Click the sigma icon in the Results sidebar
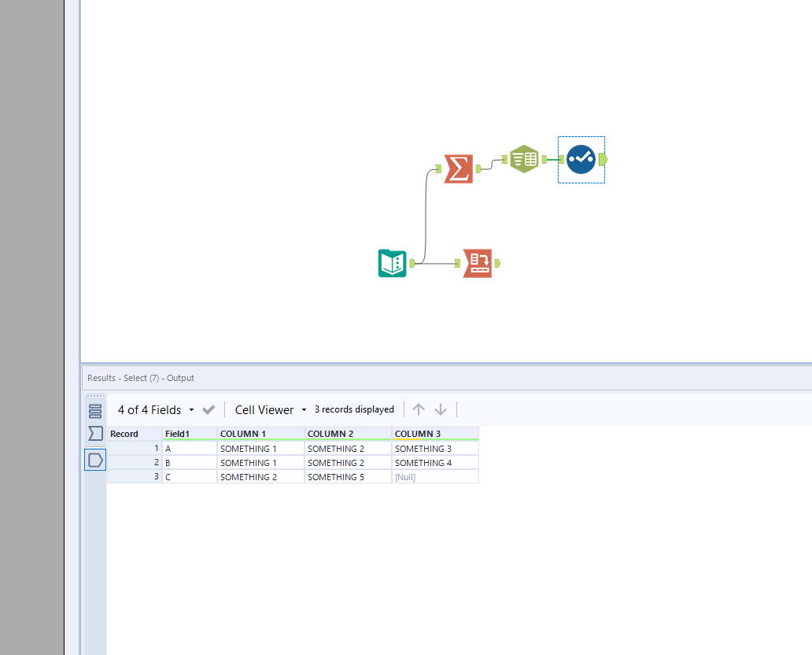The width and height of the screenshot is (812, 655). tap(94, 433)
